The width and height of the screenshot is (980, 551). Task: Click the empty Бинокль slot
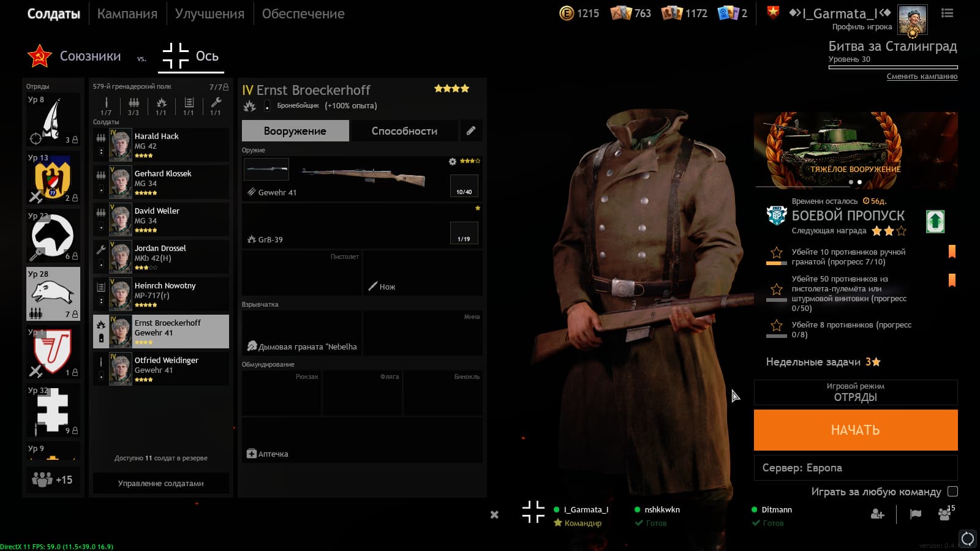[x=443, y=392]
